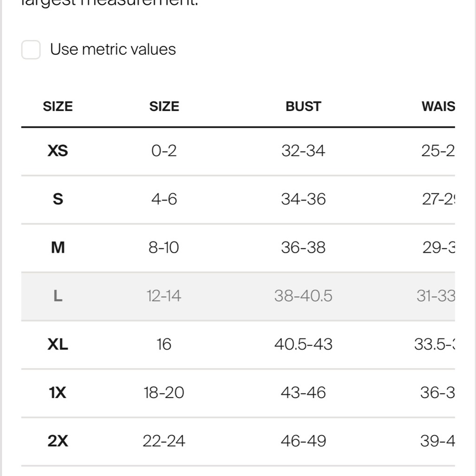Image resolution: width=476 pixels, height=476 pixels.
Task: Select the XS size row label
Action: 58,151
